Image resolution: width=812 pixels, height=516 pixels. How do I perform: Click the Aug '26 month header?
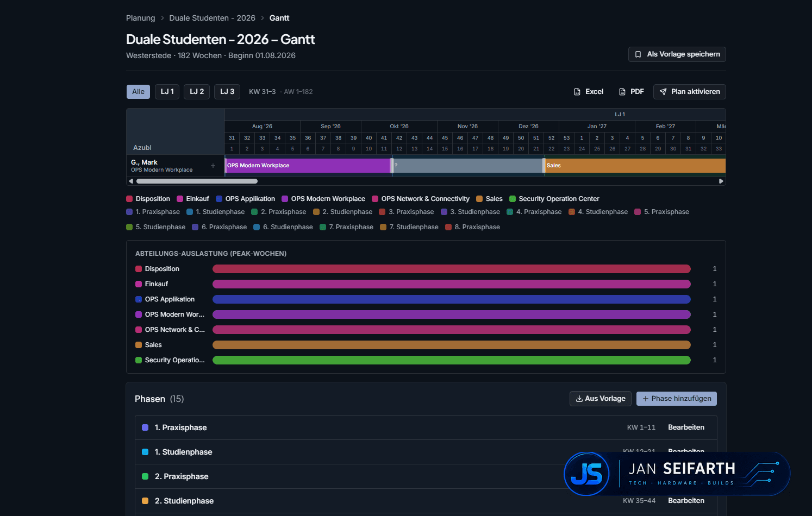(x=262, y=126)
